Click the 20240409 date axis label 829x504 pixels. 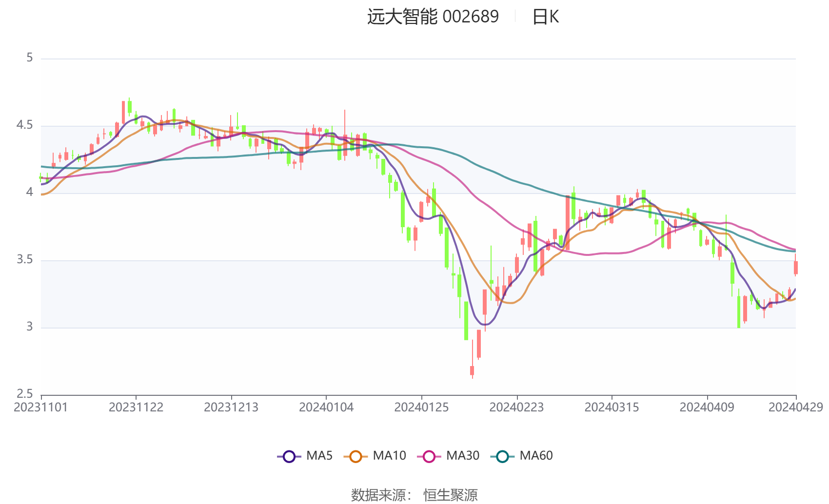(707, 407)
